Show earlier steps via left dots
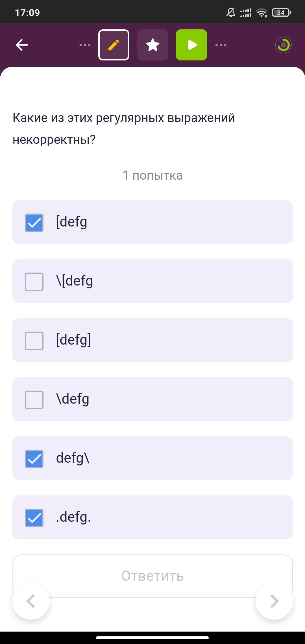The image size is (305, 644). pos(85,45)
